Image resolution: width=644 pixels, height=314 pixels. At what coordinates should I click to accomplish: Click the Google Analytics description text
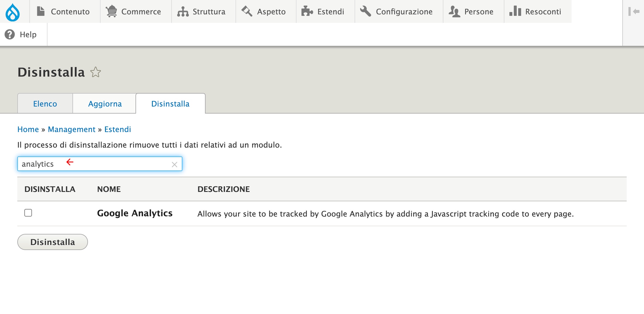point(385,214)
